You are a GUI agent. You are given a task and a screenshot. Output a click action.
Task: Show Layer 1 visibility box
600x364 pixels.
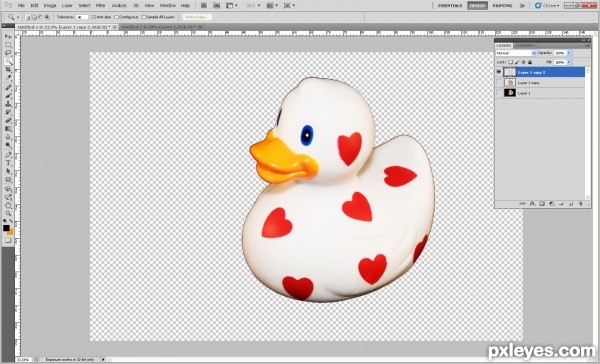point(499,93)
